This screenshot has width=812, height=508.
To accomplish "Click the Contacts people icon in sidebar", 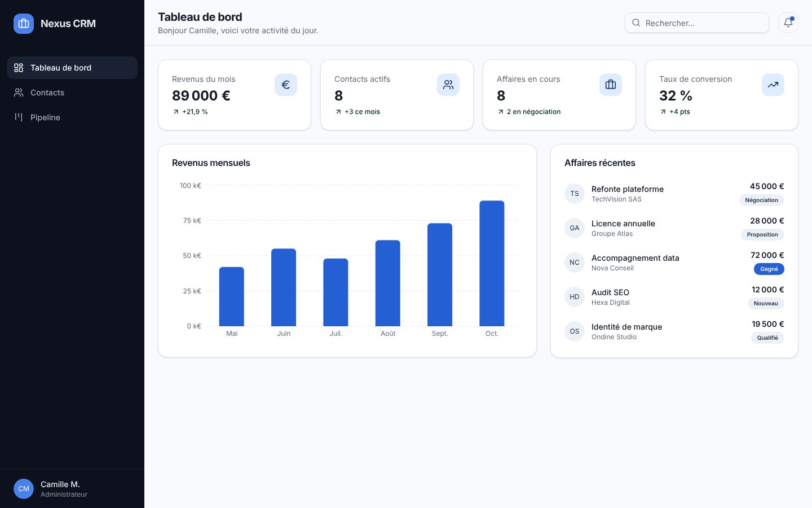I will coord(19,93).
